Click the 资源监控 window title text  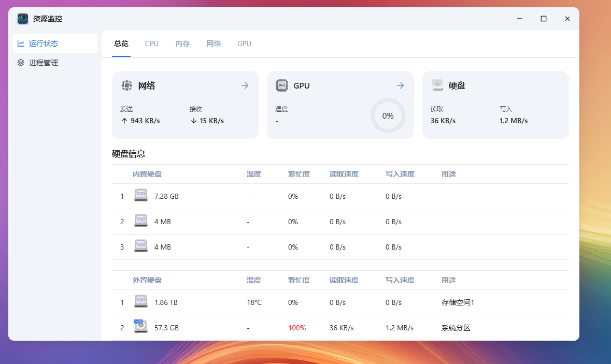click(x=48, y=19)
